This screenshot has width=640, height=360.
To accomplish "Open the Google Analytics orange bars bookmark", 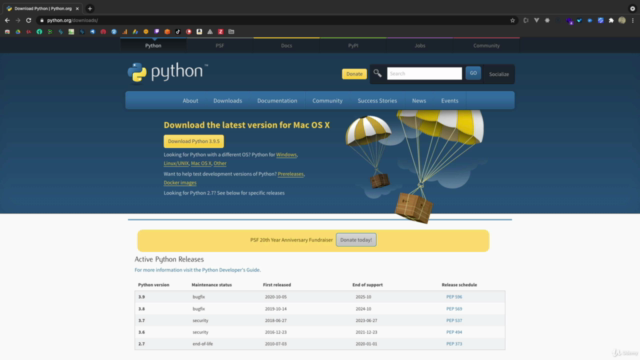I will pyautogui.click(x=124, y=31).
